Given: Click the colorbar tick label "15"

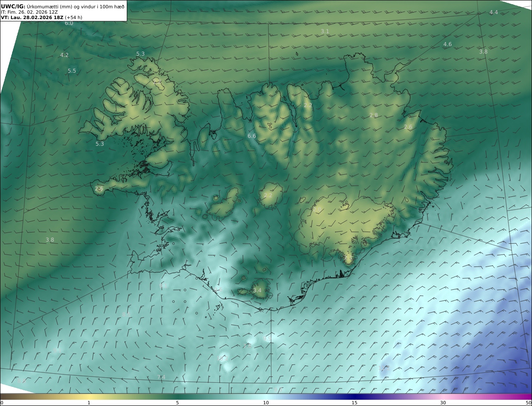Looking at the screenshot, I should [x=355, y=403].
